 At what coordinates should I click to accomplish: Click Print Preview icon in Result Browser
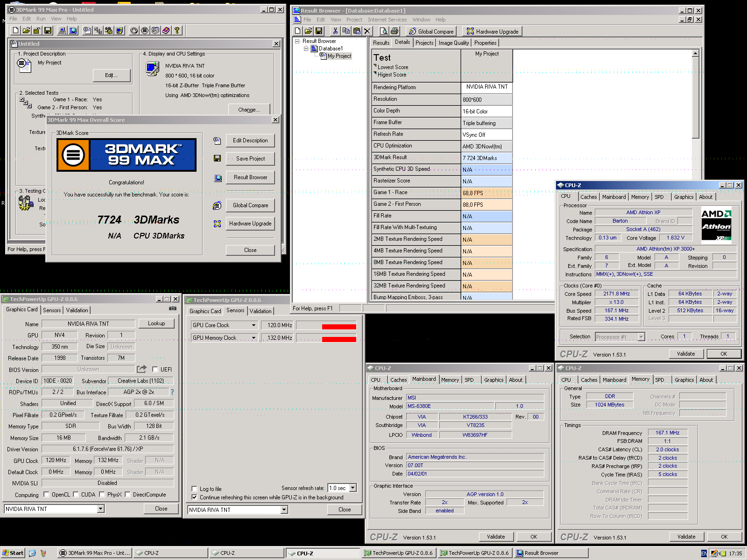pyautogui.click(x=383, y=31)
